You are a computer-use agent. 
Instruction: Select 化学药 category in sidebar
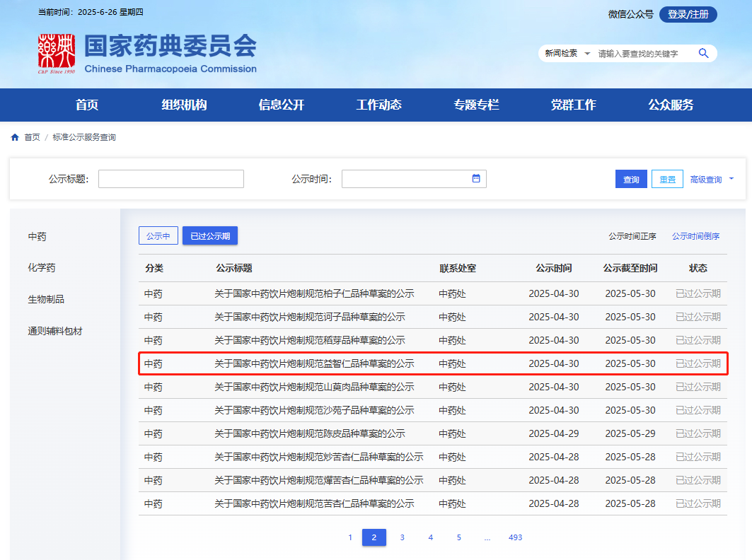click(42, 268)
